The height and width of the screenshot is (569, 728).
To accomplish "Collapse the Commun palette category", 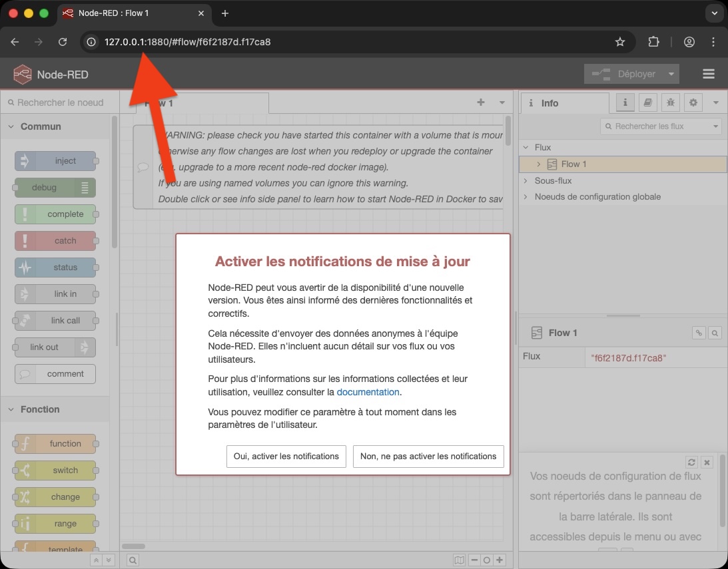I will click(x=11, y=126).
